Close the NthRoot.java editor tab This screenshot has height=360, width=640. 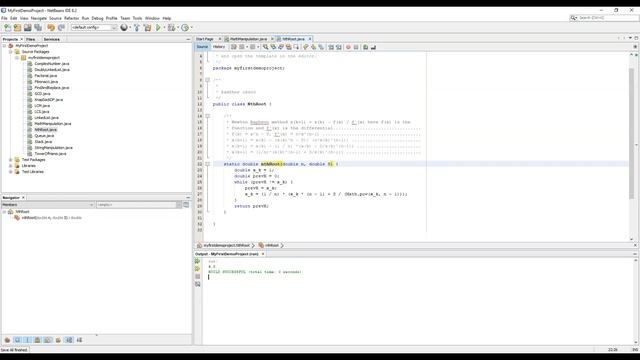(x=310, y=39)
